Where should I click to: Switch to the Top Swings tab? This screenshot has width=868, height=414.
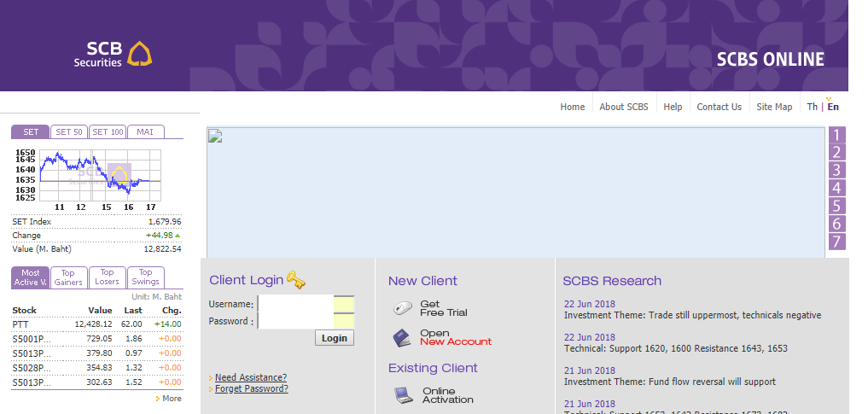click(146, 277)
